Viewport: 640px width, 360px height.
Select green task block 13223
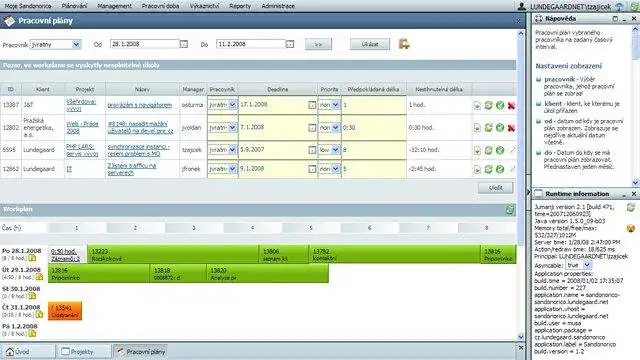click(x=173, y=255)
